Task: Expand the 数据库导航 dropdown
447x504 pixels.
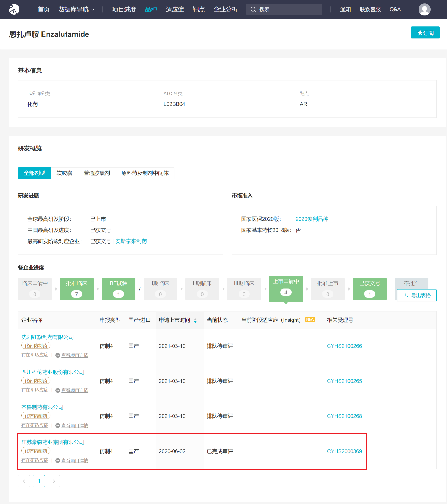Action: click(x=76, y=9)
